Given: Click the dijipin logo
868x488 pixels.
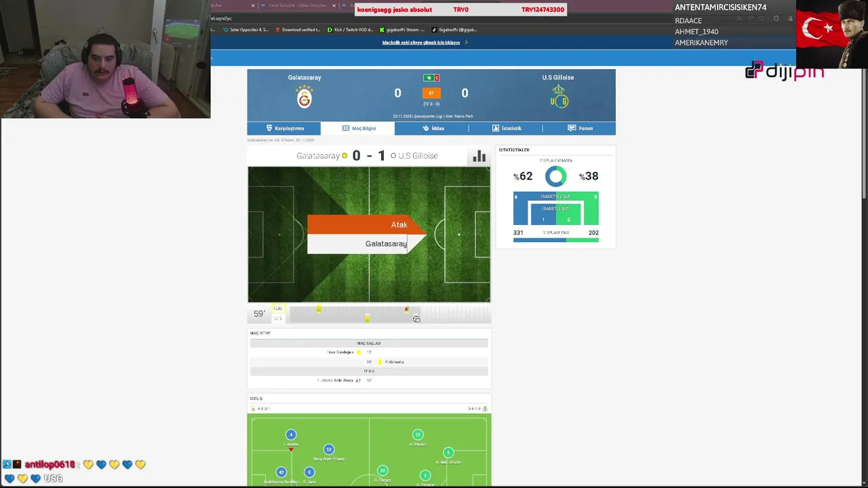Looking at the screenshot, I should 785,70.
